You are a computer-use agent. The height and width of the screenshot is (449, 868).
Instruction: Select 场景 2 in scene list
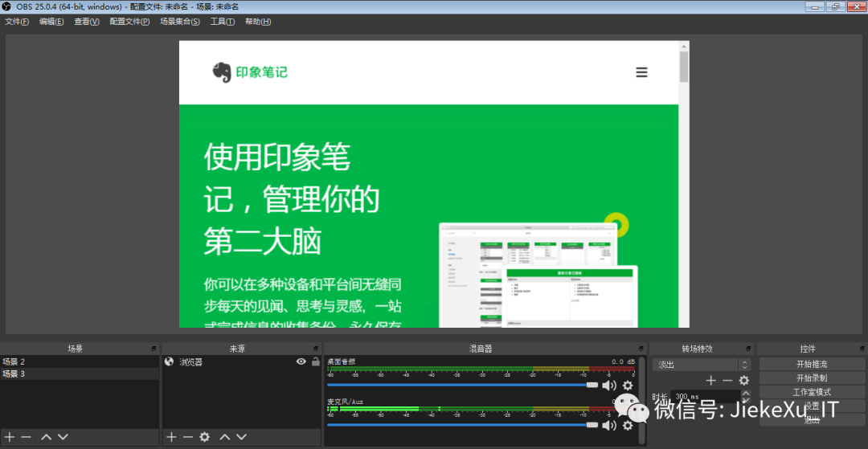pos(80,361)
